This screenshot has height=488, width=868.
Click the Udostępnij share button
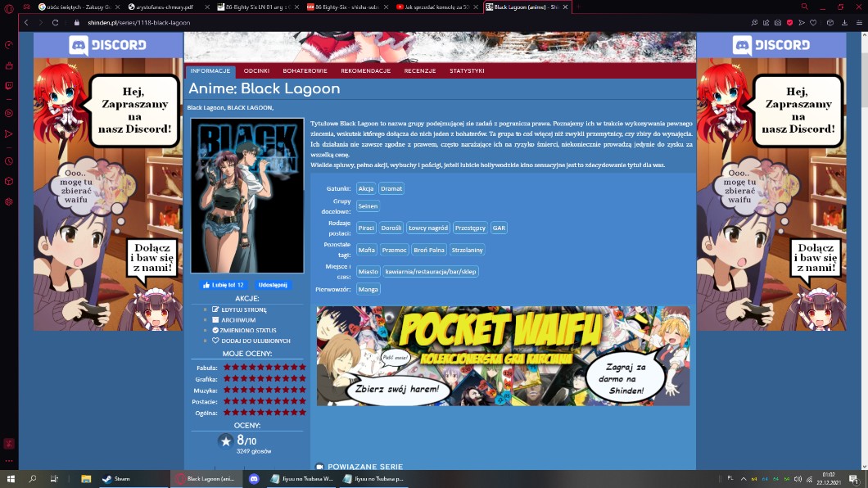point(273,285)
